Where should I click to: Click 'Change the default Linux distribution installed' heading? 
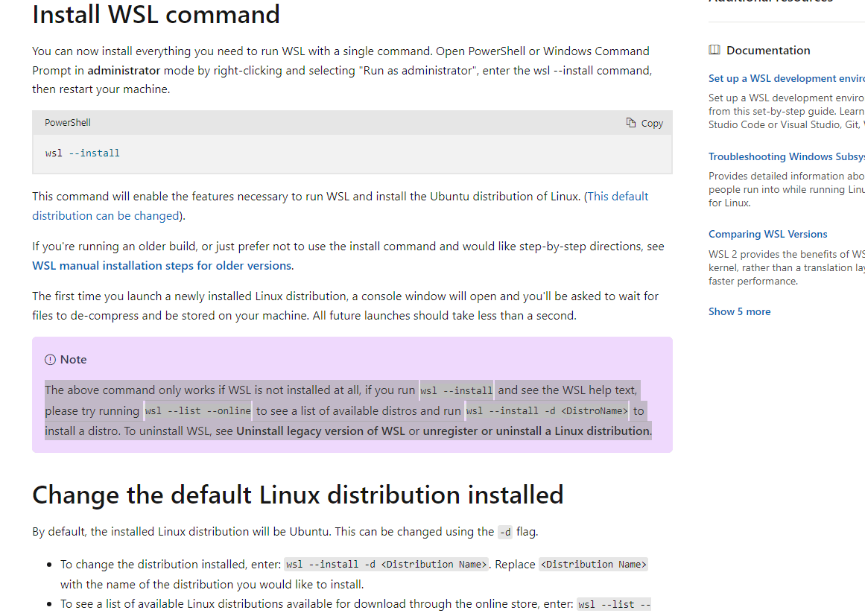tap(297, 494)
